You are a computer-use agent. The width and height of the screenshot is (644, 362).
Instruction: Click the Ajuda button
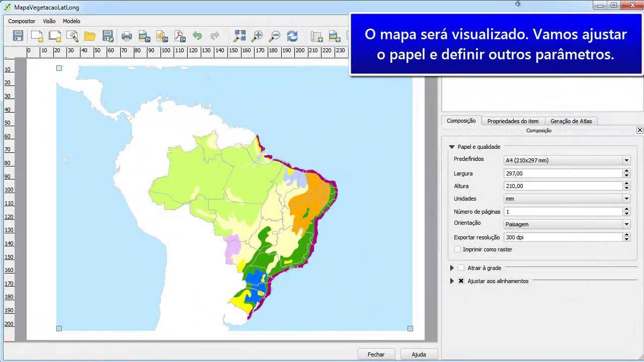419,354
